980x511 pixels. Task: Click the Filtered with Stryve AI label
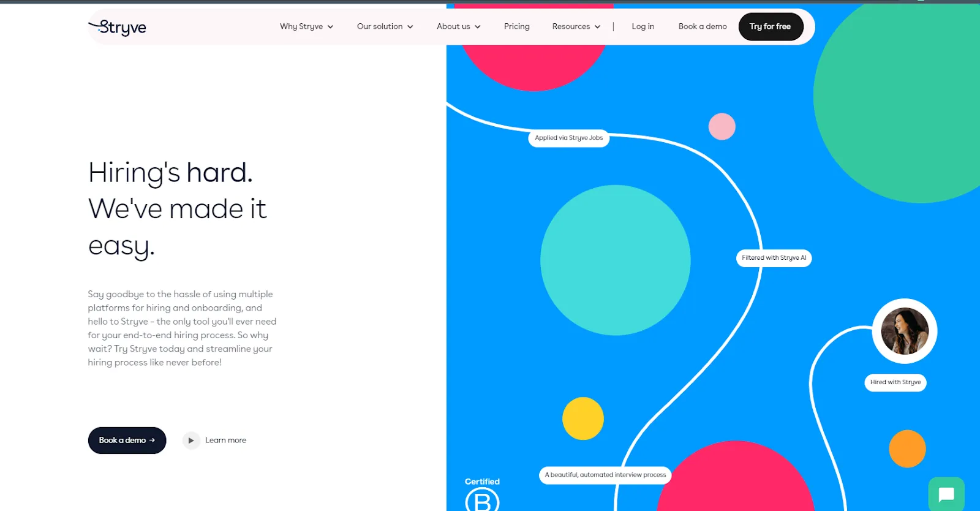tap(774, 258)
